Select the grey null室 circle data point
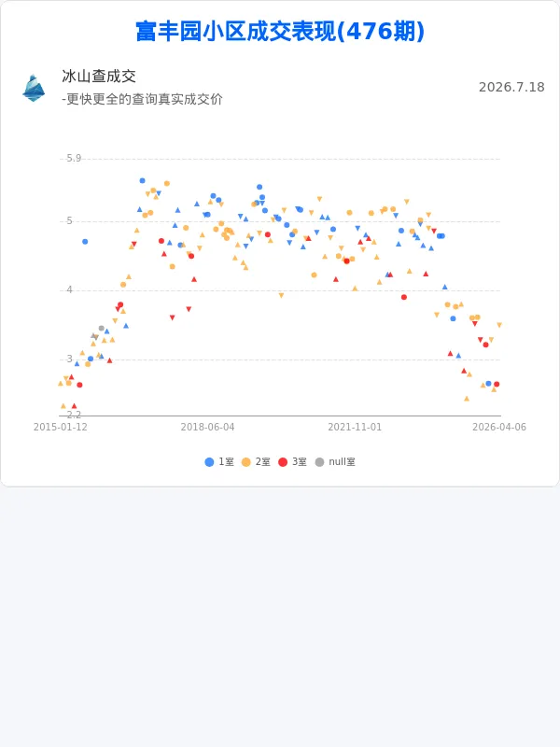Screen dimensions: 560x747 (x=101, y=329)
